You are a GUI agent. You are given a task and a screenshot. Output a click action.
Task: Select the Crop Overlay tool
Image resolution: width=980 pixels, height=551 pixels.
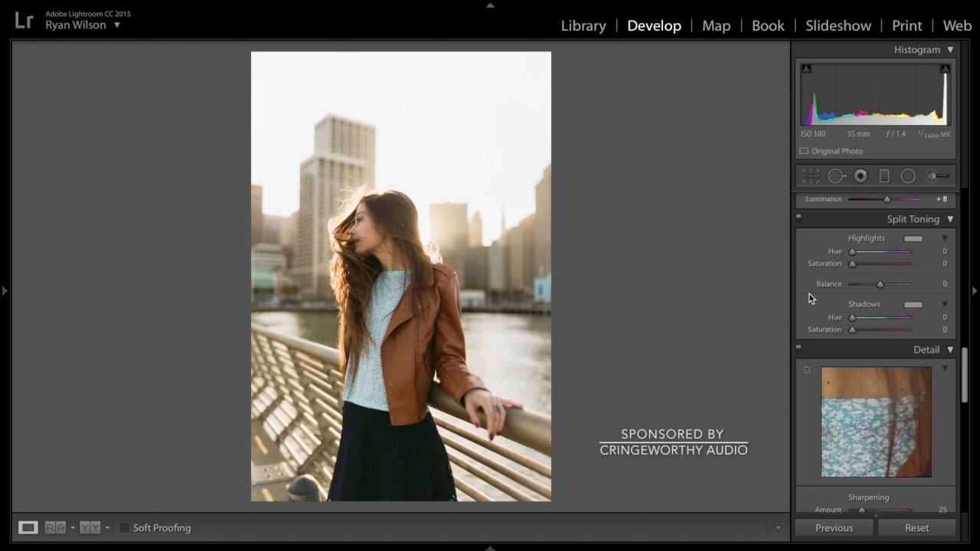811,176
